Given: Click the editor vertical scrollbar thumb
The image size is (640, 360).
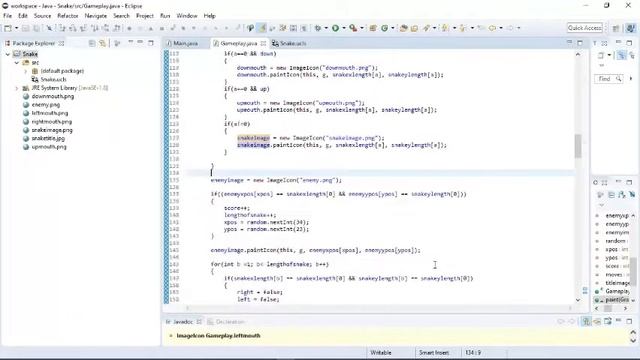Looking at the screenshot, I should coord(578,146).
